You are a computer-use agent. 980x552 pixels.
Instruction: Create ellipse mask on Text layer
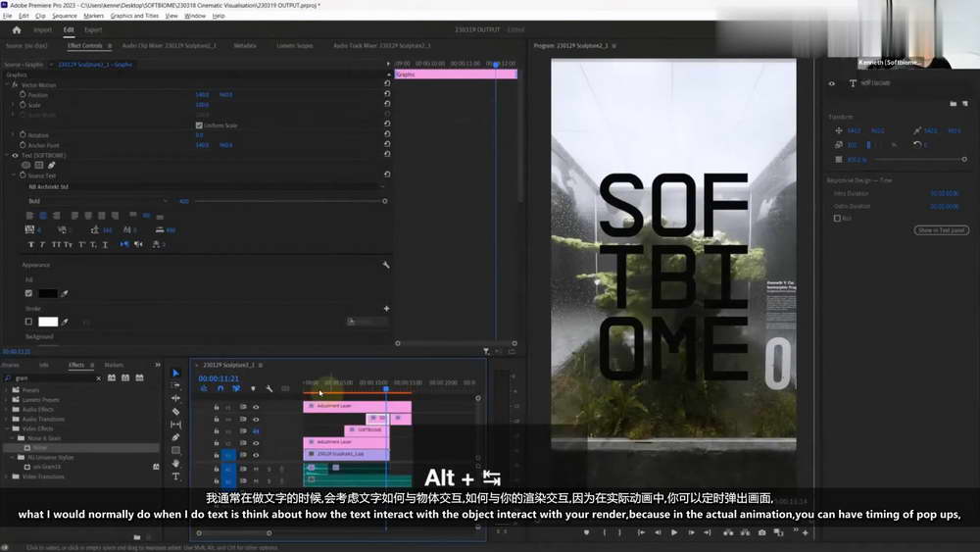pyautogui.click(x=25, y=165)
